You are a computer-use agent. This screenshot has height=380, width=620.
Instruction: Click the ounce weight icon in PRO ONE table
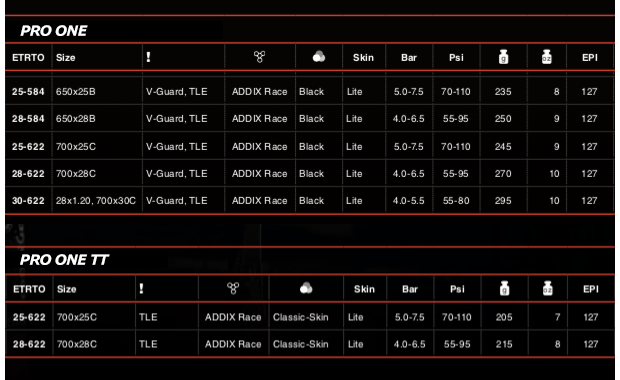click(x=546, y=57)
